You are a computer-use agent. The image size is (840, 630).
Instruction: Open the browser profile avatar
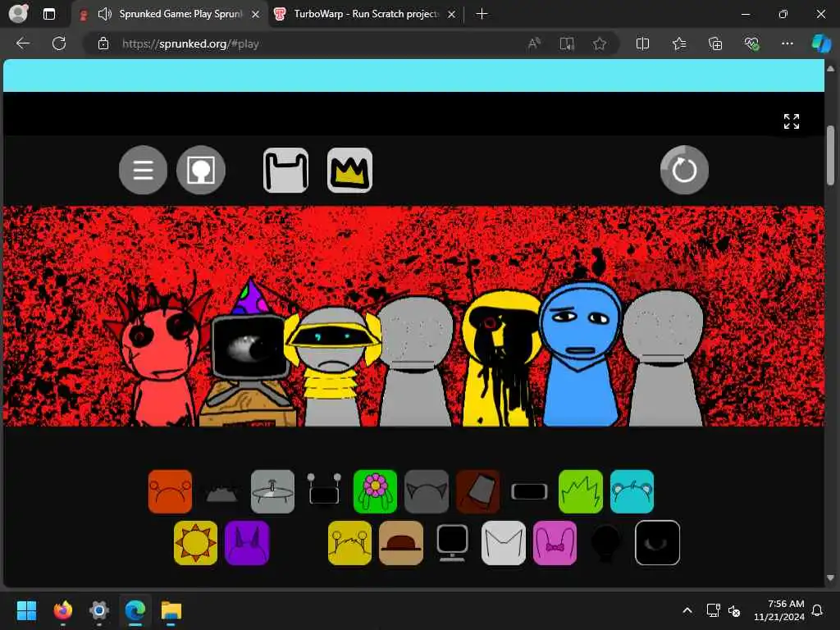[18, 14]
